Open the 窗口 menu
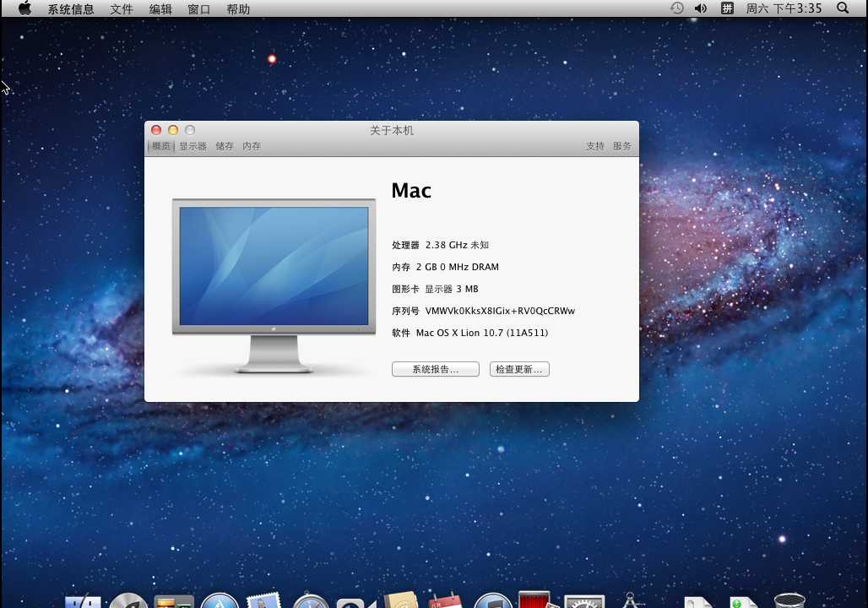The height and width of the screenshot is (608, 868). tap(198, 8)
